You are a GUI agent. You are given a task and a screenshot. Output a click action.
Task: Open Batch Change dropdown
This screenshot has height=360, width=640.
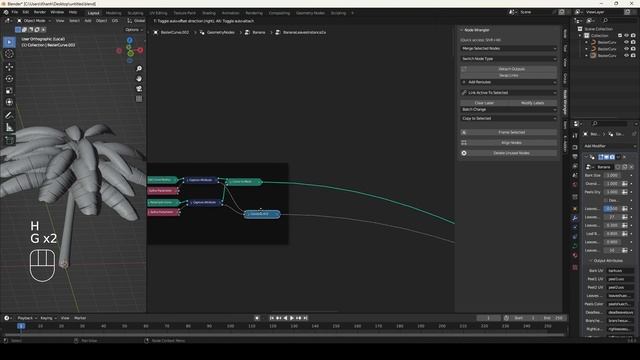[509, 109]
